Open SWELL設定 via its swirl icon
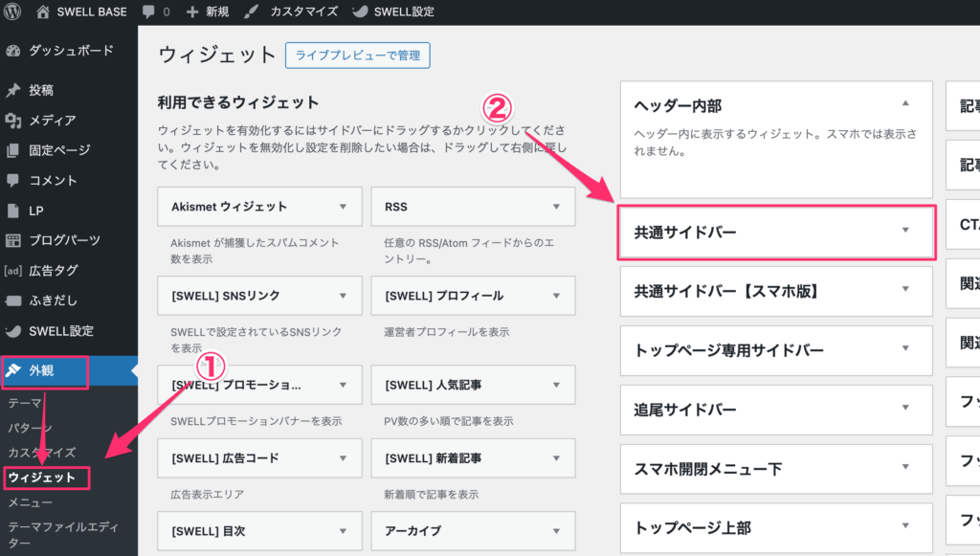Viewport: 980px width, 556px height. [x=12, y=328]
